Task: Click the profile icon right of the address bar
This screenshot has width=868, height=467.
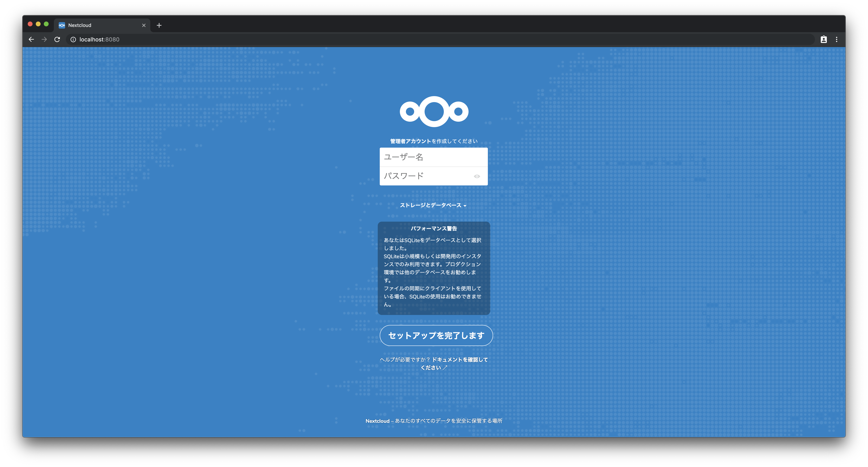Action: click(824, 39)
